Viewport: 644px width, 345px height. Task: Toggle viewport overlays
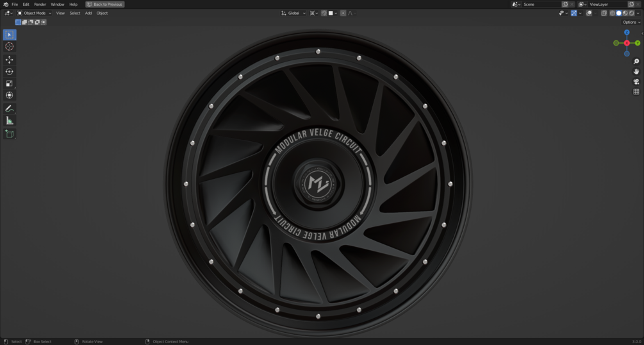point(589,13)
